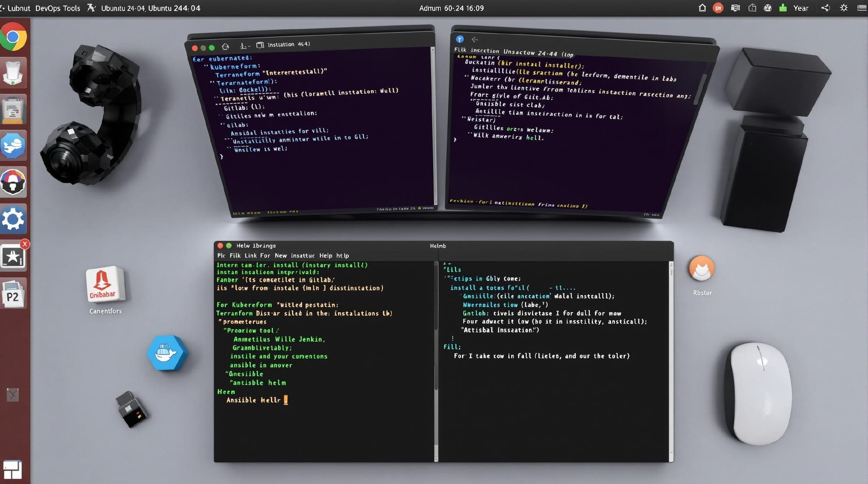Open the Link For menu
The height and width of the screenshot is (484, 868).
[257, 255]
